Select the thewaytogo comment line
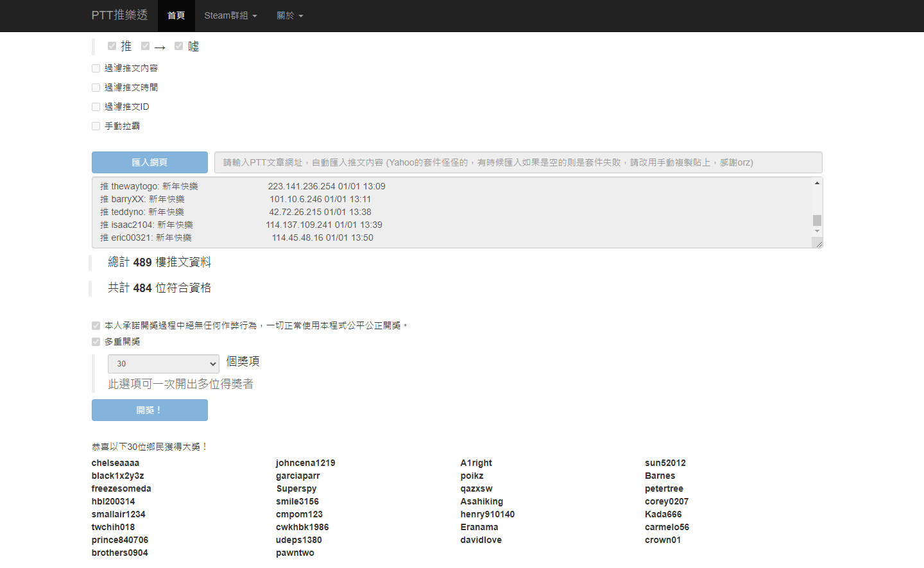The image size is (924, 568). coord(243,186)
